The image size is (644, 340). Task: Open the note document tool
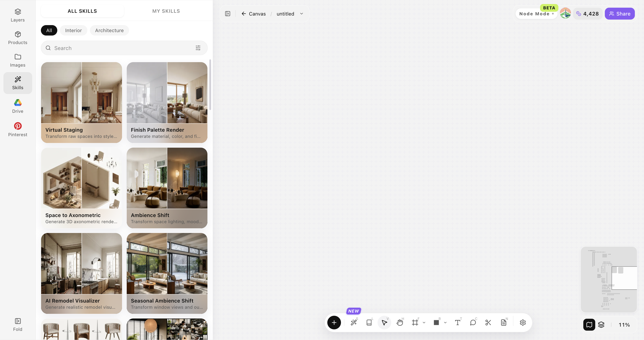503,323
